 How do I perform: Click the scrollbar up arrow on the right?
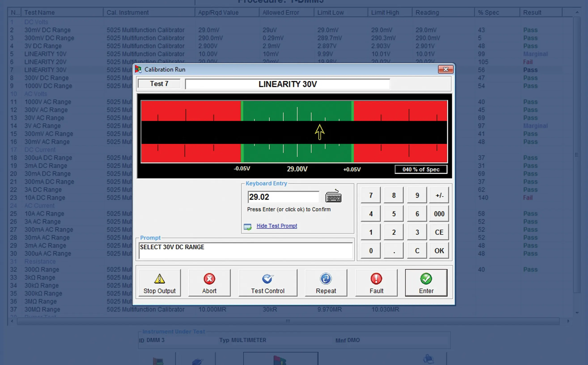pos(577,12)
